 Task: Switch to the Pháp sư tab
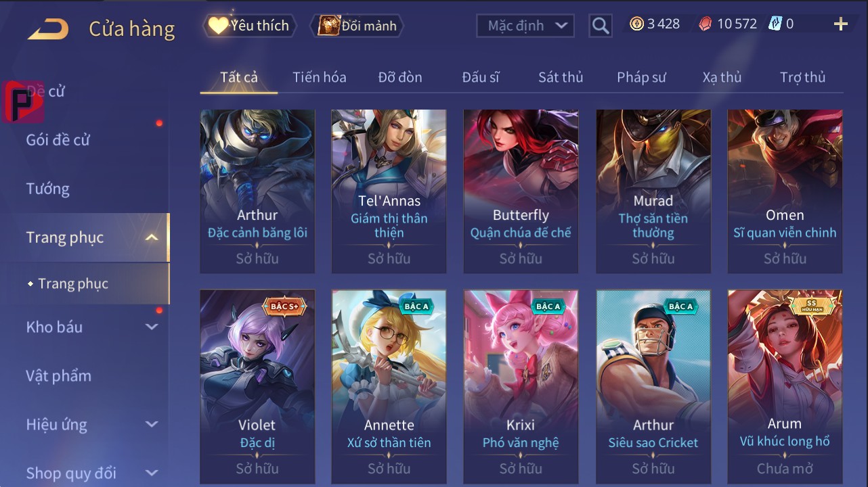[641, 77]
